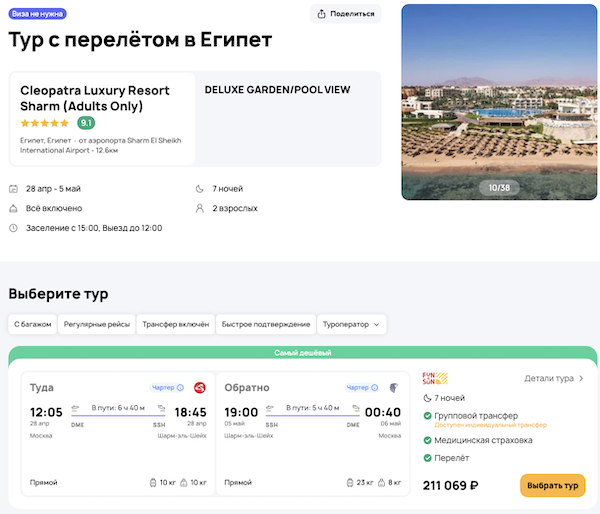Click the info icon next to return Чартер

point(374,388)
